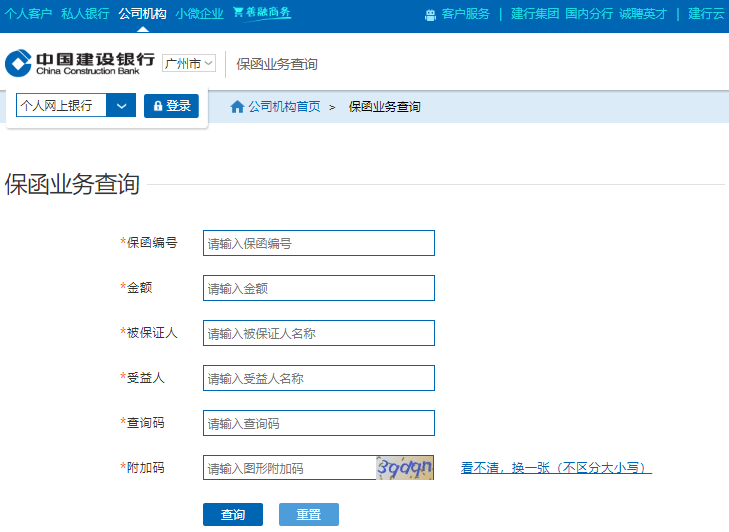Open the 个人网上银行 dropdown arrow

point(121,106)
